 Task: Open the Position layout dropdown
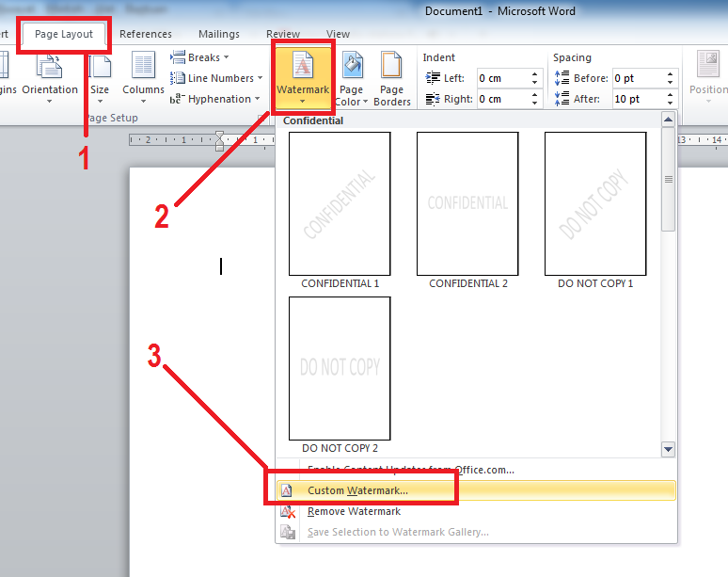click(708, 77)
